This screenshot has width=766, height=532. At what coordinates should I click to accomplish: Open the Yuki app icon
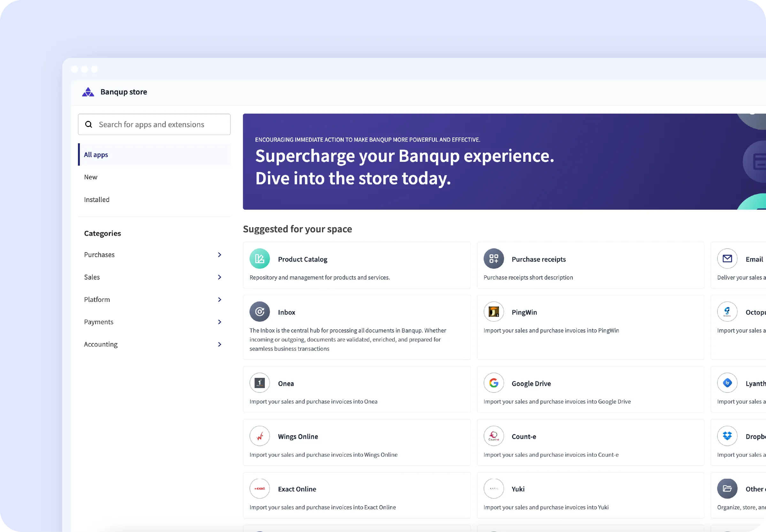click(x=494, y=489)
